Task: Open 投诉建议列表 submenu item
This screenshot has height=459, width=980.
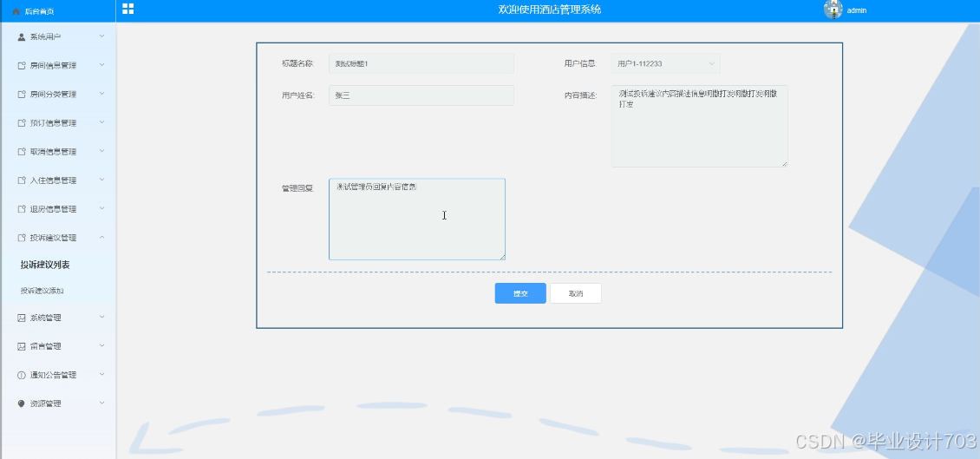Action: point(45,266)
